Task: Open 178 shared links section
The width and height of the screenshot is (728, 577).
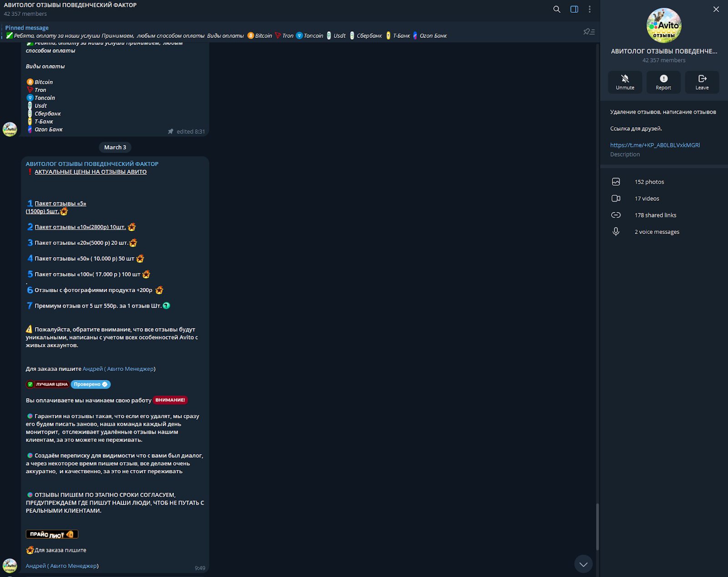Action: 655,215
